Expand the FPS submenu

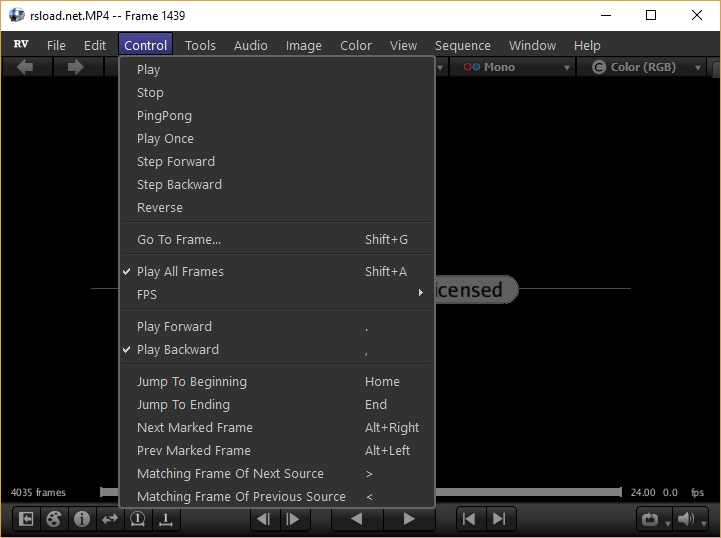tap(277, 294)
